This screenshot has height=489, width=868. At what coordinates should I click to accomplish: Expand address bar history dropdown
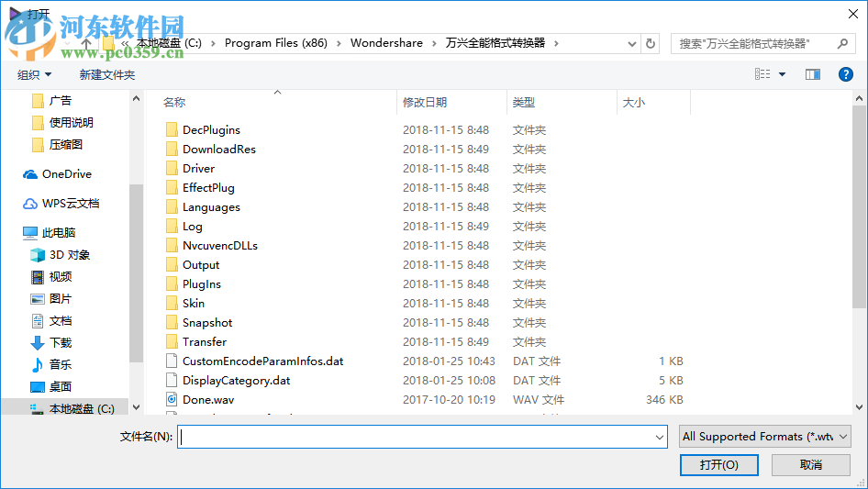click(631, 44)
